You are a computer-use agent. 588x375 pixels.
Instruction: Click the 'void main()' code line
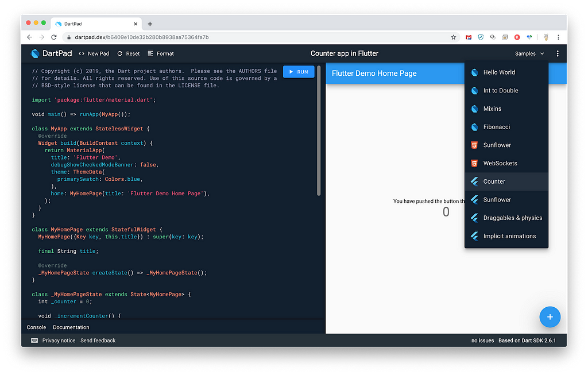tap(81, 114)
